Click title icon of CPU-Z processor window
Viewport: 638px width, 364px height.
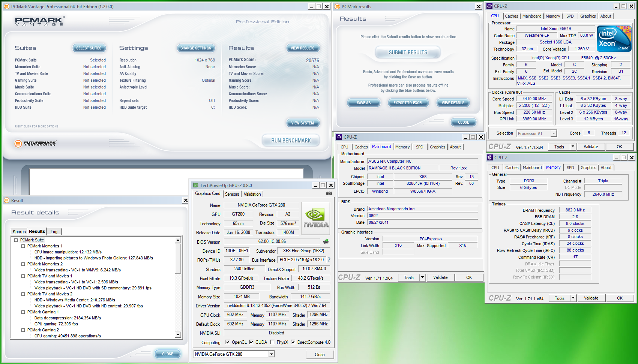click(489, 6)
